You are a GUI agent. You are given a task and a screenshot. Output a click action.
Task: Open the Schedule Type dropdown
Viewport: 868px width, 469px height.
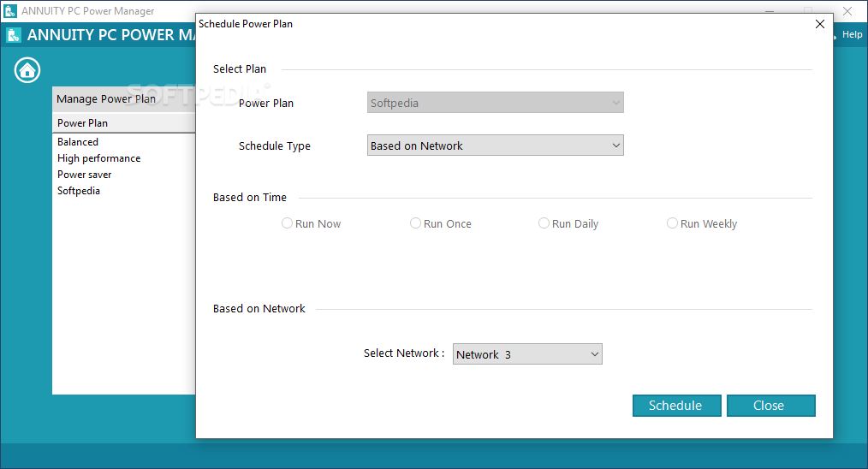pyautogui.click(x=495, y=145)
